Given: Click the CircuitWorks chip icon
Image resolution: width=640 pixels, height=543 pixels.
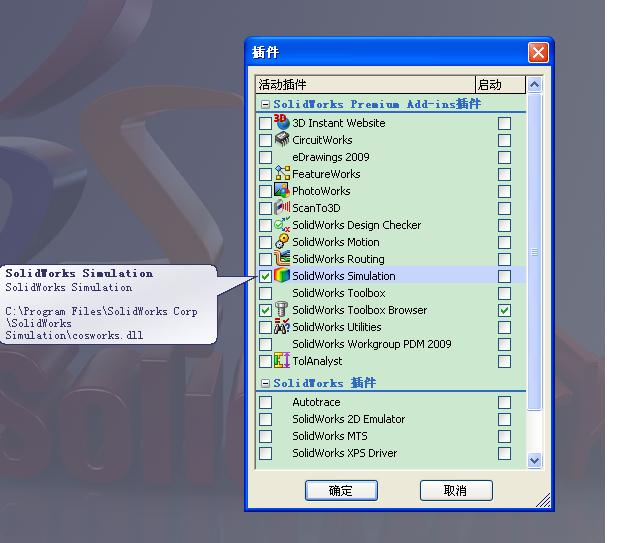Looking at the screenshot, I should pyautogui.click(x=282, y=140).
